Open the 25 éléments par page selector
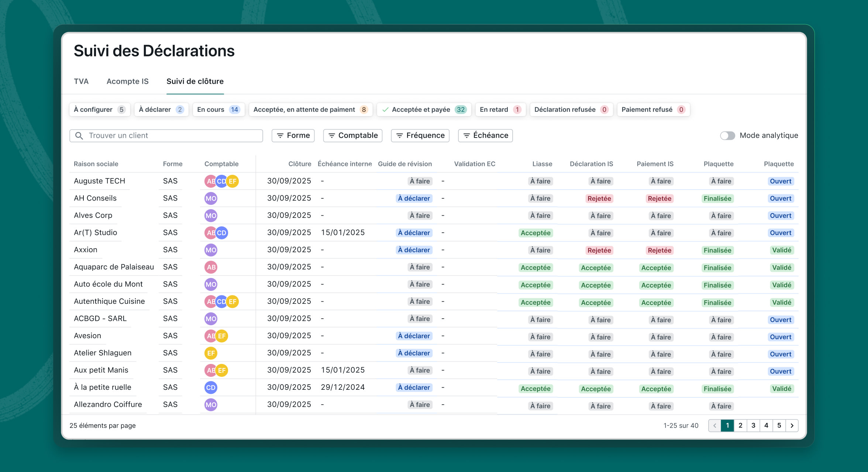Screen dimensions: 868x472 [x=103, y=426]
